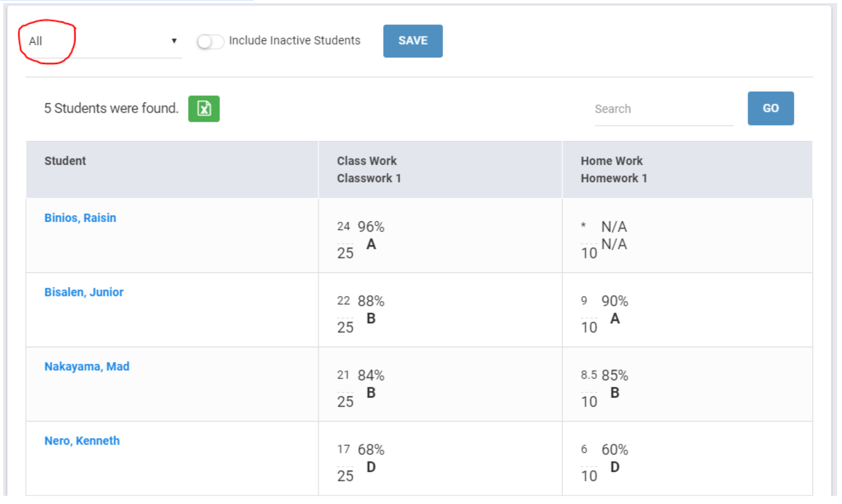Click the green Excel export icon
The image size is (842, 504).
coord(204,109)
